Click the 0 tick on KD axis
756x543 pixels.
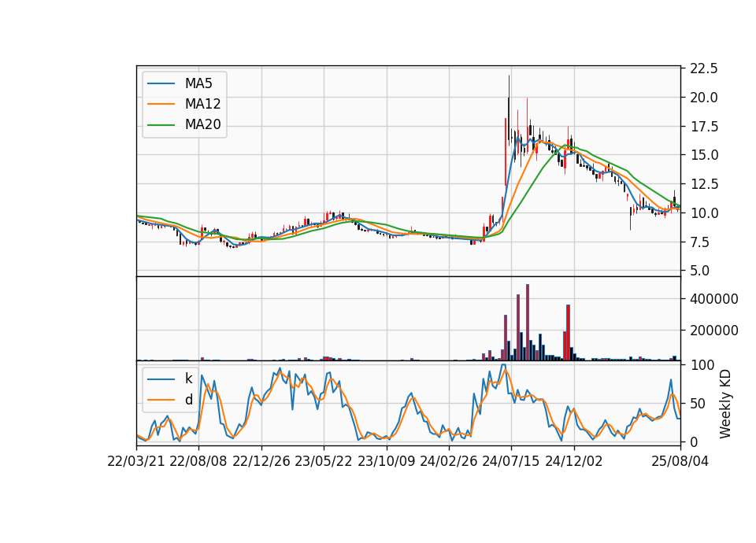[x=693, y=441]
